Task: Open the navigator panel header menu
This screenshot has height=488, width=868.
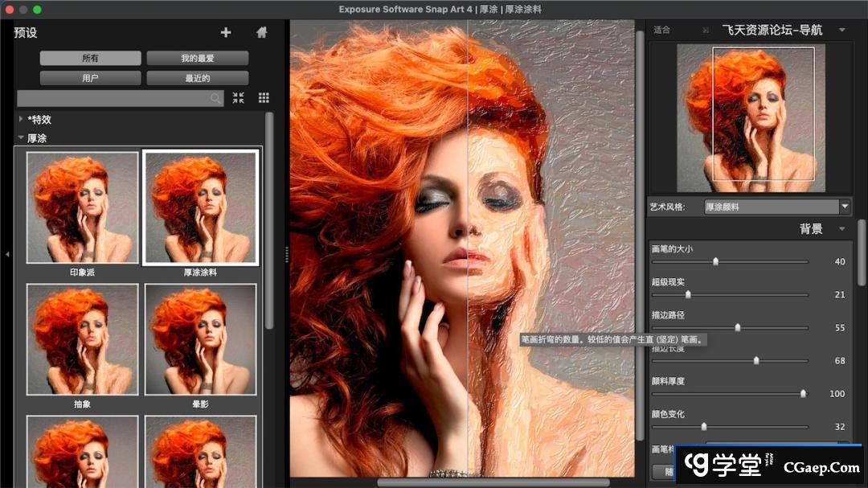Action: pos(841,31)
